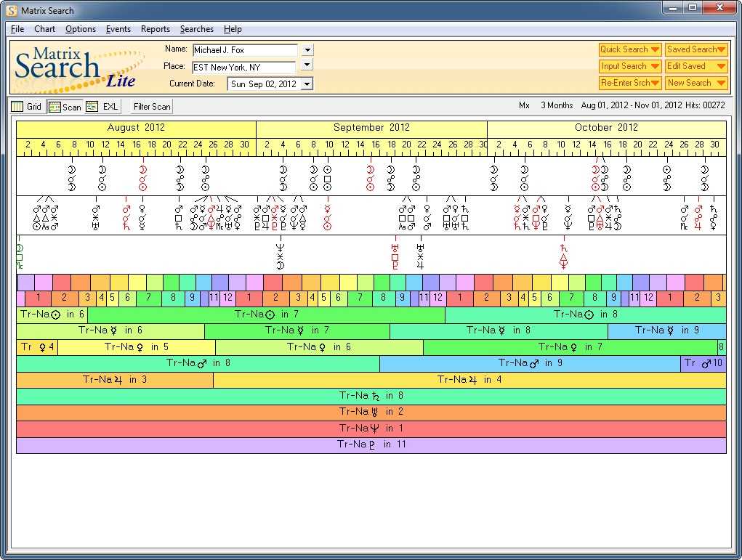The height and width of the screenshot is (560, 742).
Task: Select the Tr-Na Jupiter in 3 bar
Action: pyautogui.click(x=115, y=380)
